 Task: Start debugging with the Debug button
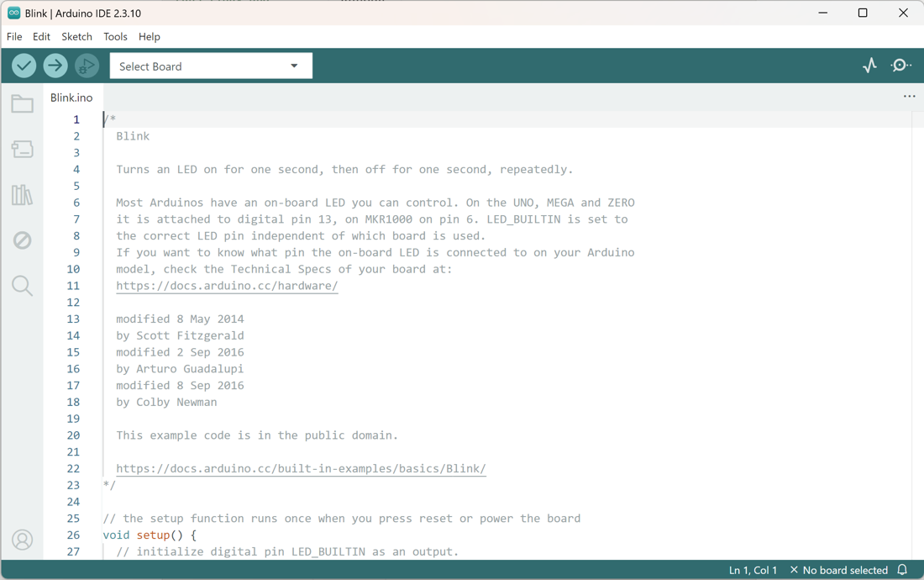click(x=87, y=66)
